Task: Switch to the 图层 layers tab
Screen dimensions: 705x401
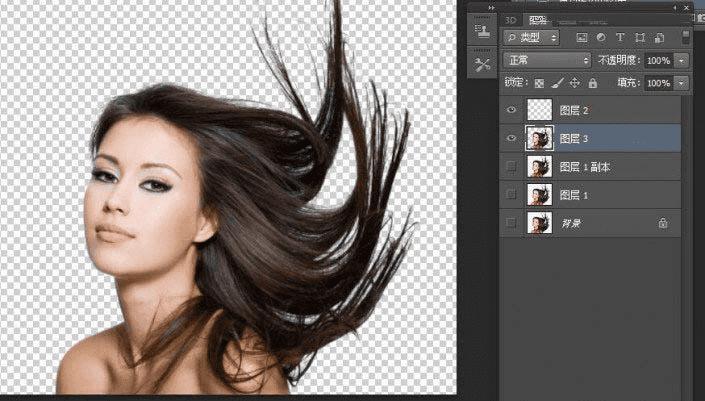Action: (538, 20)
